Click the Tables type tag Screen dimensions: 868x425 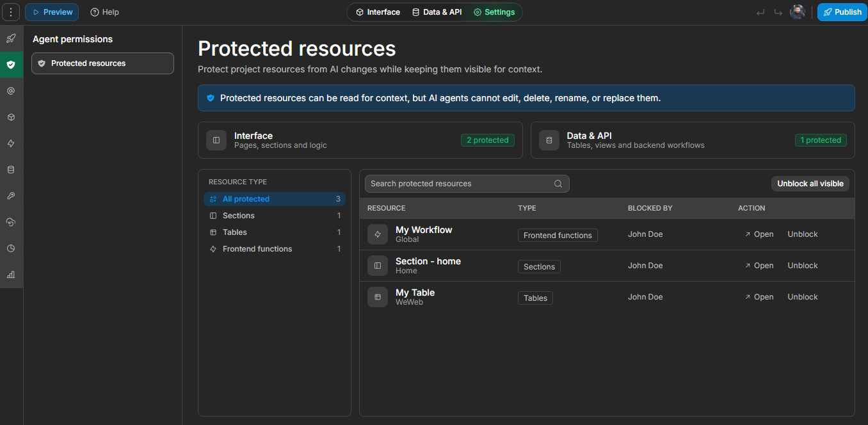pyautogui.click(x=535, y=298)
